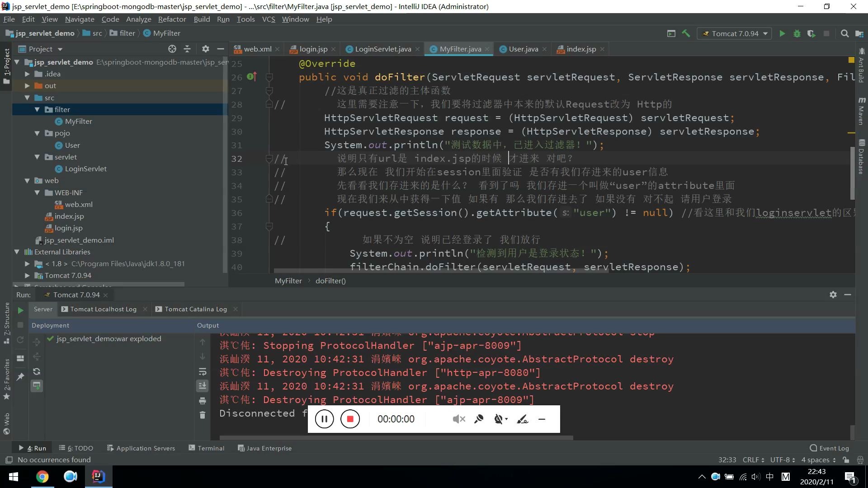Viewport: 868px width, 488px height.
Task: Collapse the src folder in tree
Action: pos(27,98)
